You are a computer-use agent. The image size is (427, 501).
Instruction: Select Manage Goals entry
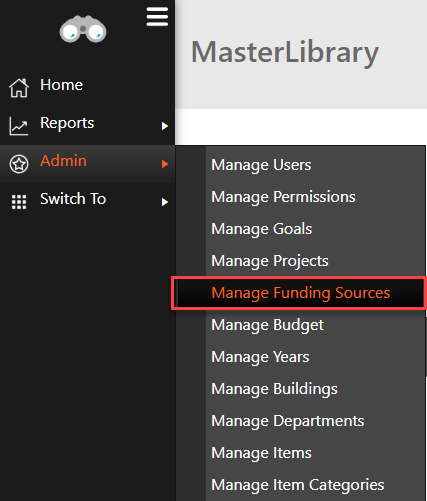tap(262, 229)
